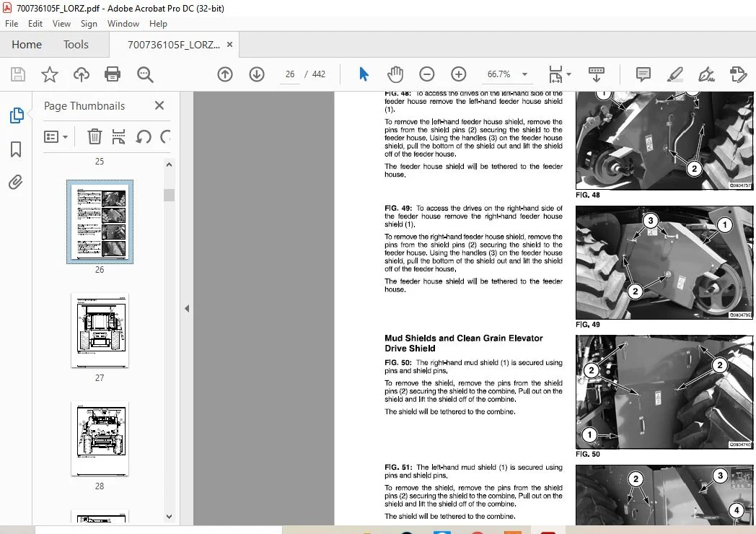The height and width of the screenshot is (534, 756).
Task: Open the zoom level dropdown arrow
Action: coord(524,74)
